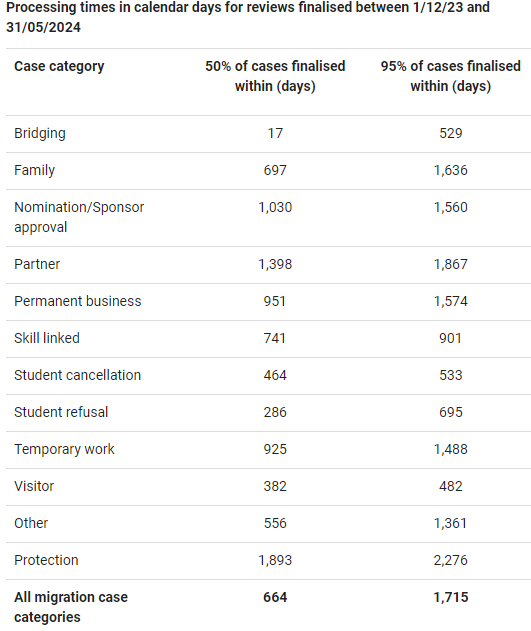Click the table title about processing times
The width and height of the screenshot is (531, 631).
248,17
